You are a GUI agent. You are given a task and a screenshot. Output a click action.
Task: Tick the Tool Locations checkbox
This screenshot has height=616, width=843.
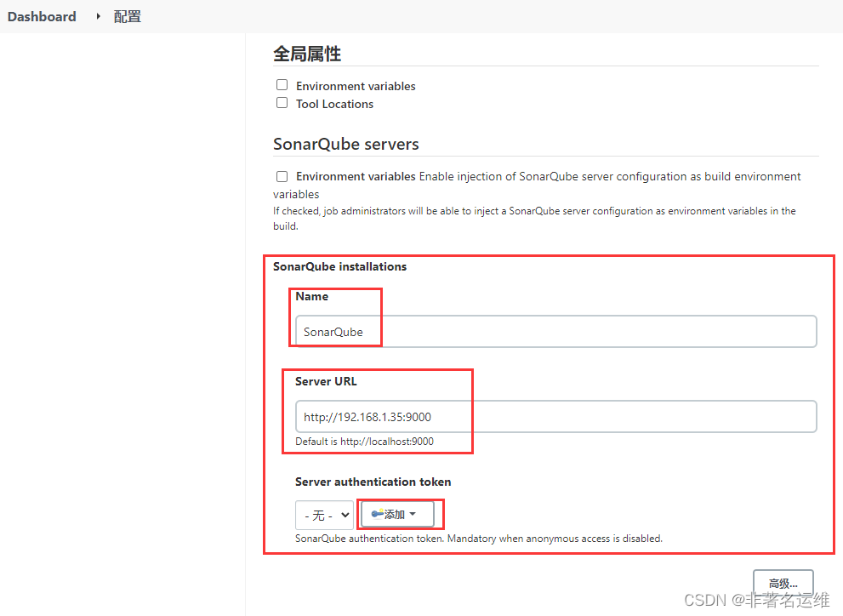coord(282,103)
